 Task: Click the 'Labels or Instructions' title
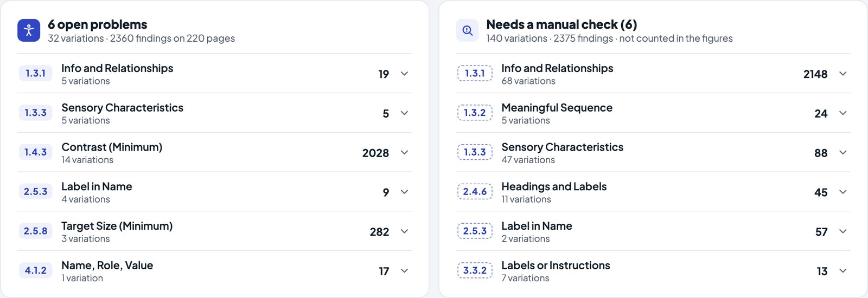556,265
